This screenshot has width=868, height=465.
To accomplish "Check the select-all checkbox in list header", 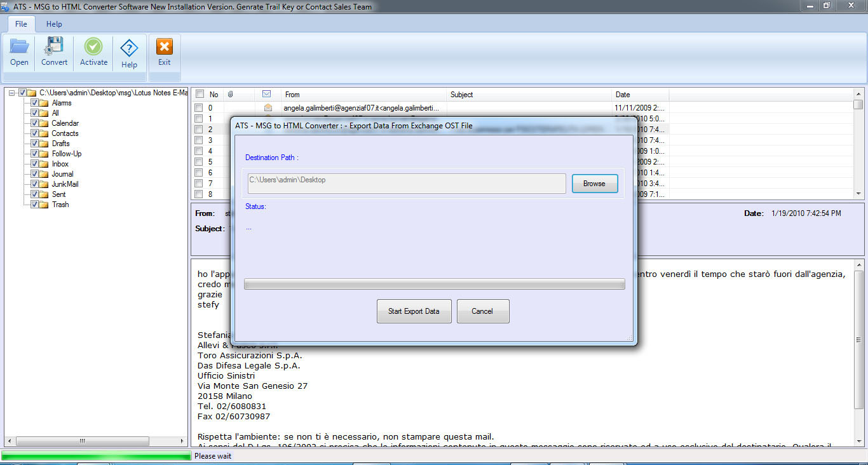I will coord(199,95).
